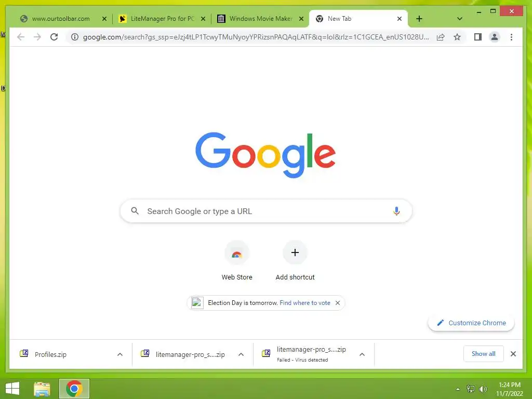
Task: Dismiss the Election Day notice
Action: pyautogui.click(x=338, y=303)
